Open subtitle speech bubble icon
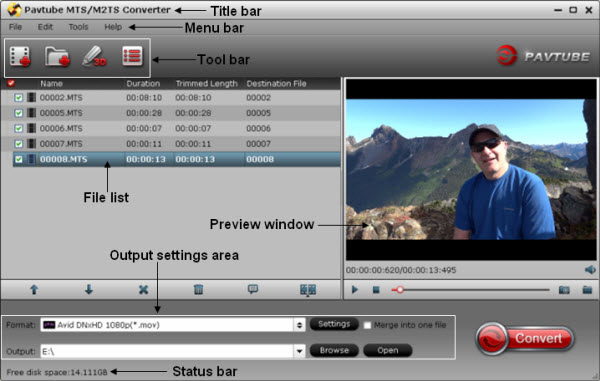Viewport: 600px width, 381px height. (x=253, y=289)
